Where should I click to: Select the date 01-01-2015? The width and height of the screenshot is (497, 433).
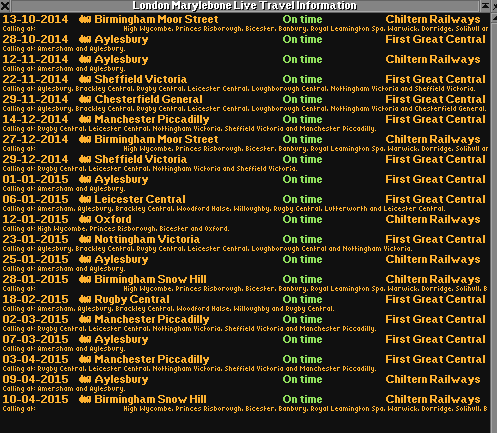coord(35,179)
